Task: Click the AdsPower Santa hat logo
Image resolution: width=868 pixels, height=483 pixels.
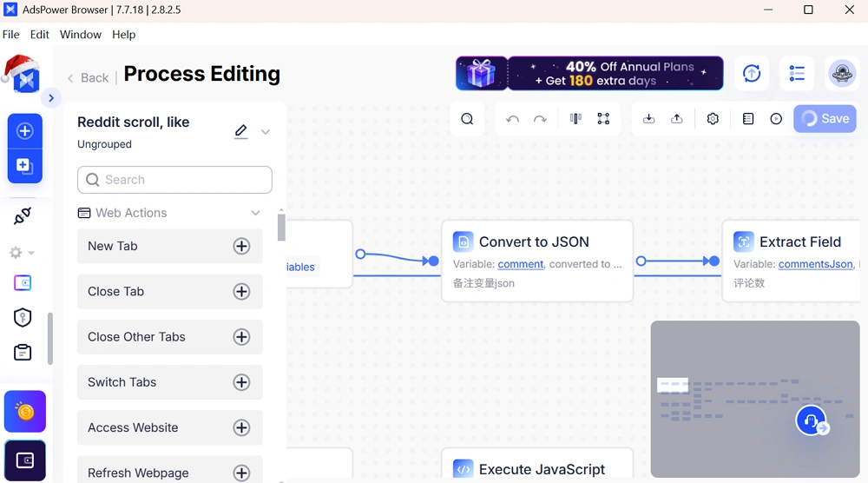Action: (x=23, y=74)
